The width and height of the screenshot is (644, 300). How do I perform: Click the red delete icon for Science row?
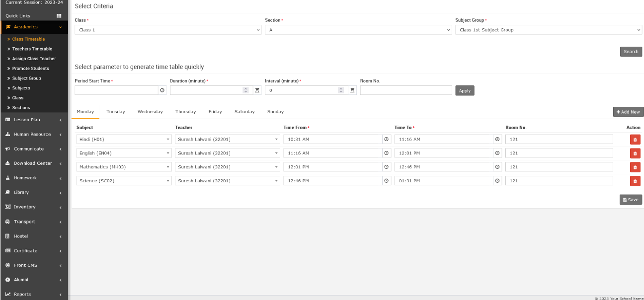click(635, 181)
